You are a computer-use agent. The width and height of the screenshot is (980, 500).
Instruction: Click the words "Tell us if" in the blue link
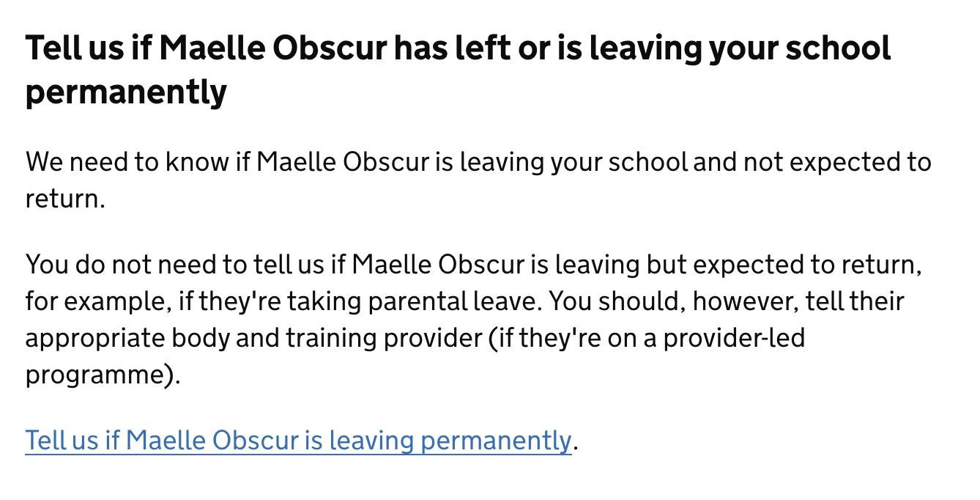point(73,441)
